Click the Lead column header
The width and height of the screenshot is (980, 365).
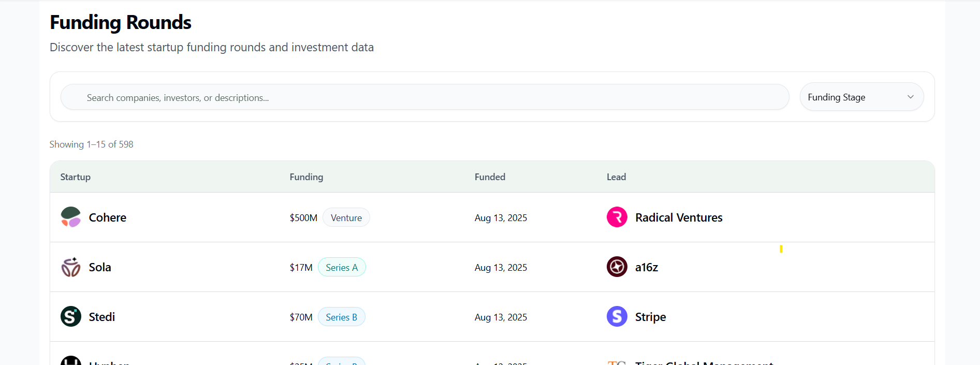[x=616, y=177]
